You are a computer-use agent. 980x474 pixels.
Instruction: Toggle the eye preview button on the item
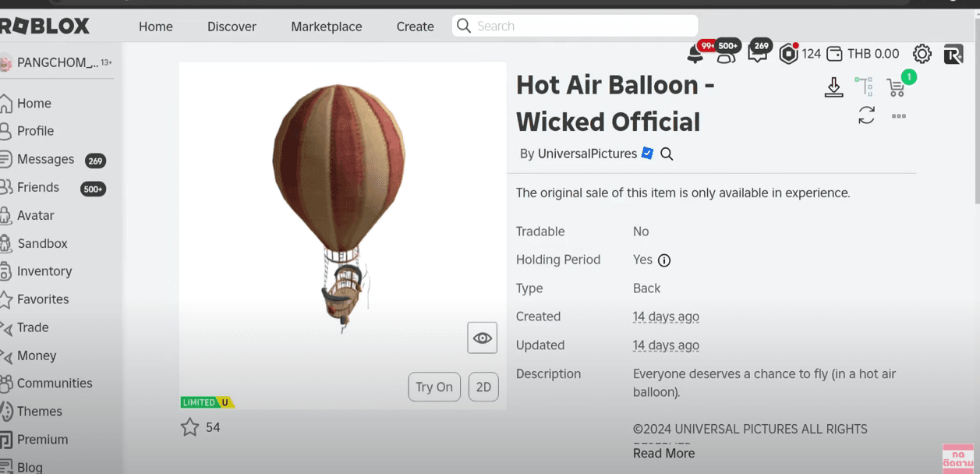[x=482, y=338]
